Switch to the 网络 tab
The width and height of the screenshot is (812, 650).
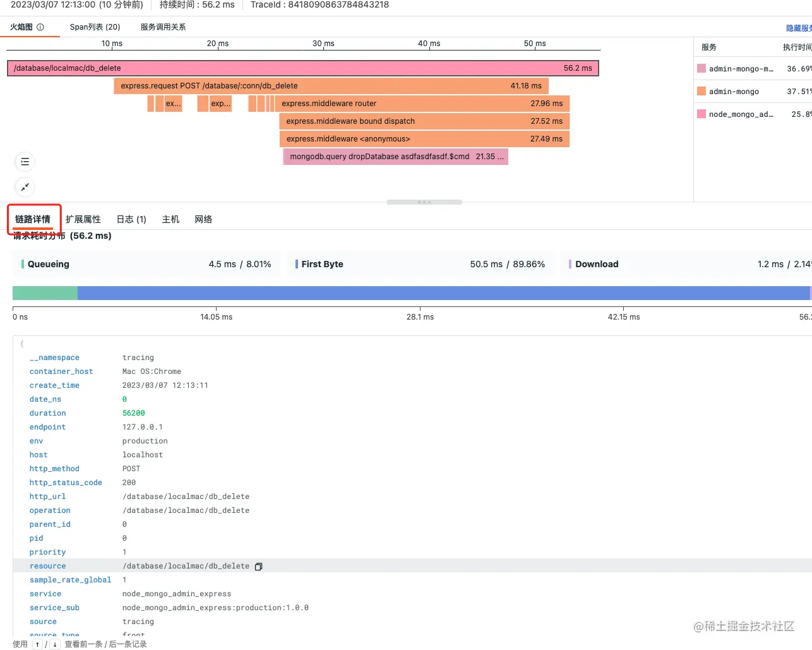point(203,219)
